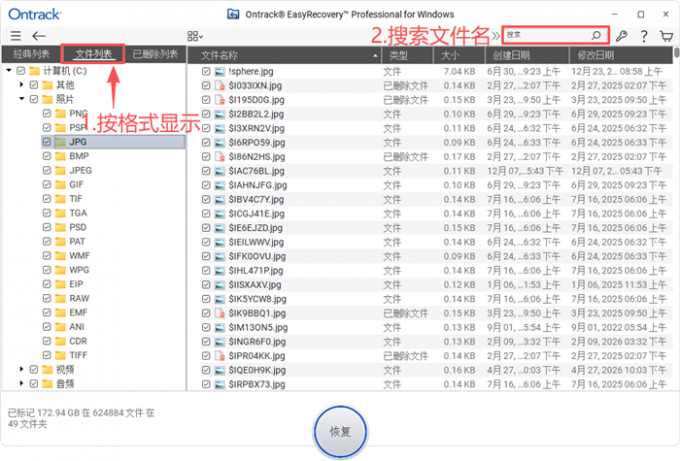This screenshot has height=461, width=680.
Task: Select file name $IQE0H9K.jpg
Action: [x=257, y=370]
